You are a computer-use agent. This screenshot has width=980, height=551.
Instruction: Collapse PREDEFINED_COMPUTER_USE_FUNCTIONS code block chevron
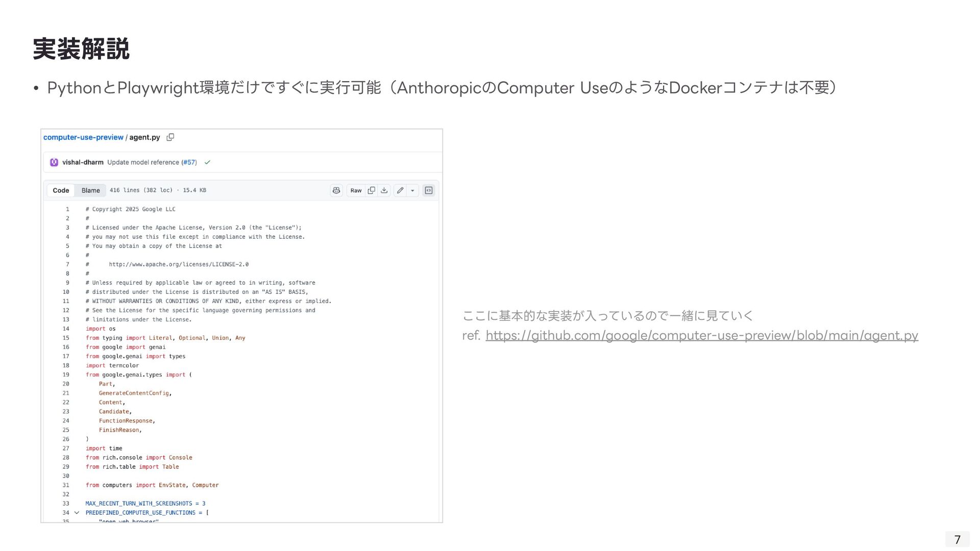(77, 513)
